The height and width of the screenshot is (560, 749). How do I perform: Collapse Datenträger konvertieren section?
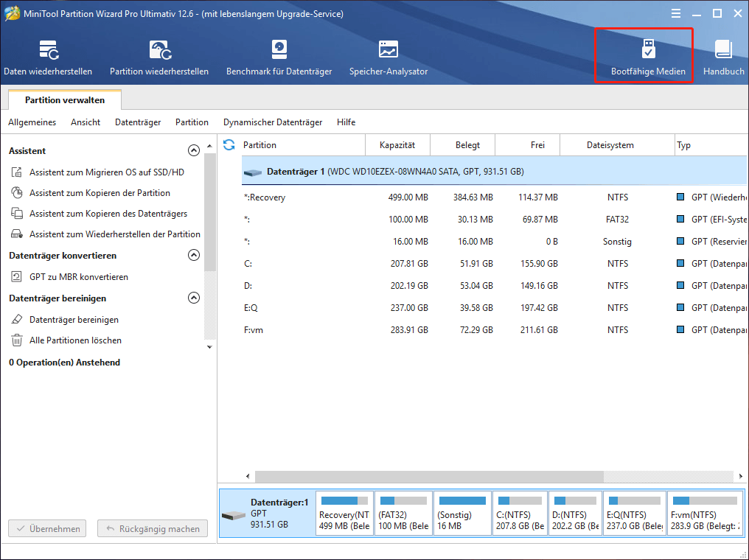click(193, 256)
